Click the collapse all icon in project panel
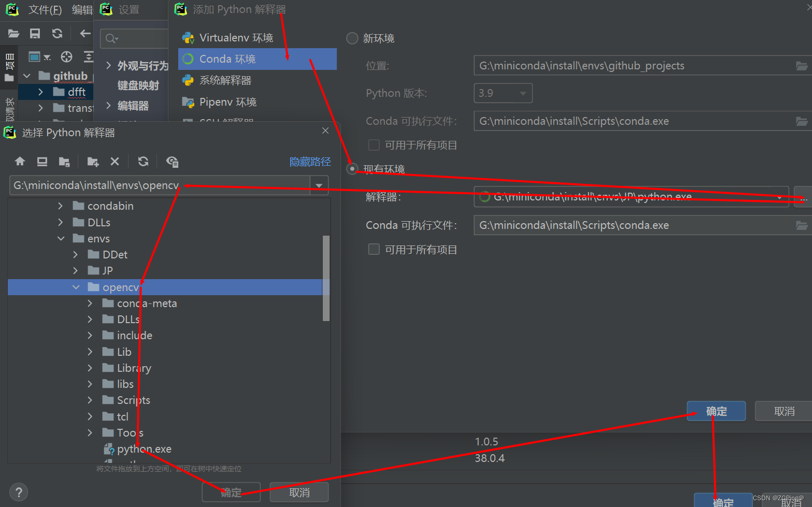 (89, 56)
